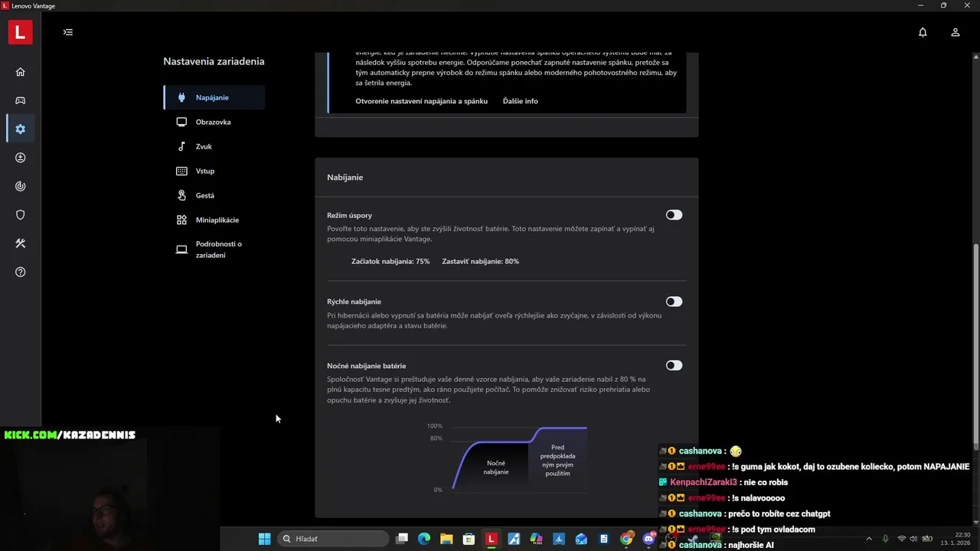Viewport: 980px width, 551px height.
Task: Click the Začiatok nabíjania: 75% value
Action: pos(390,262)
